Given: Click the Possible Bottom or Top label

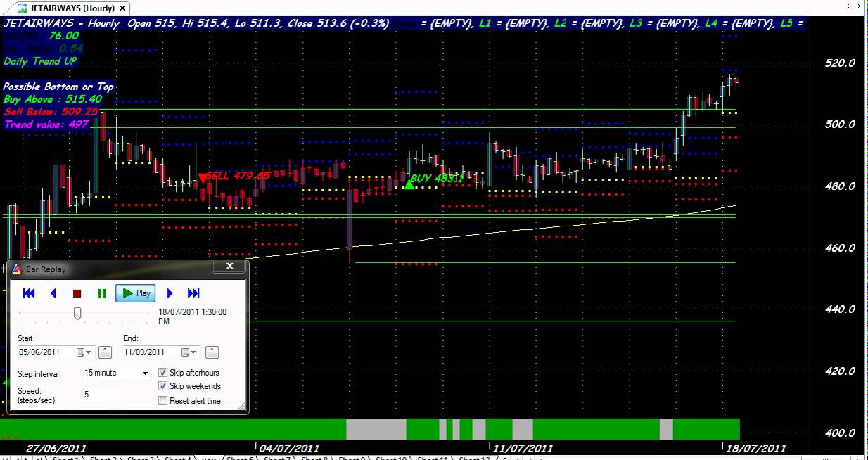Looking at the screenshot, I should [58, 87].
